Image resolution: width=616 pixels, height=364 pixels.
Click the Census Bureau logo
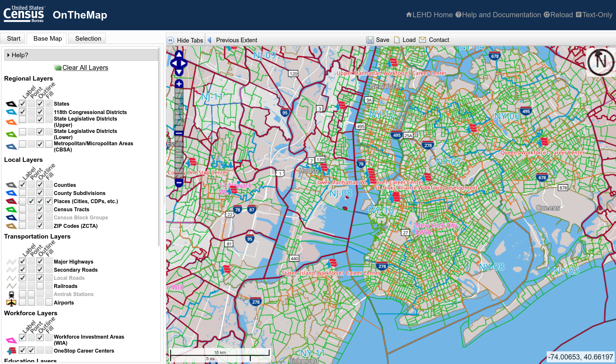coord(24,14)
